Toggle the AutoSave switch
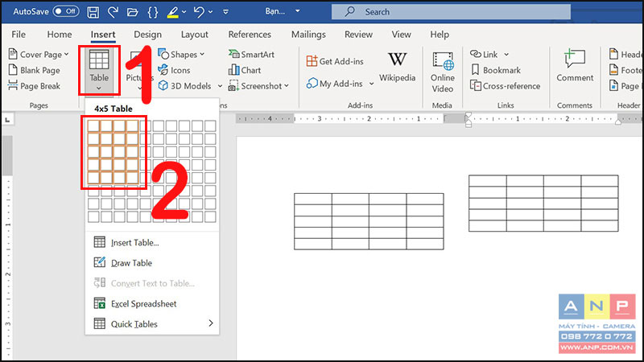 tap(66, 11)
